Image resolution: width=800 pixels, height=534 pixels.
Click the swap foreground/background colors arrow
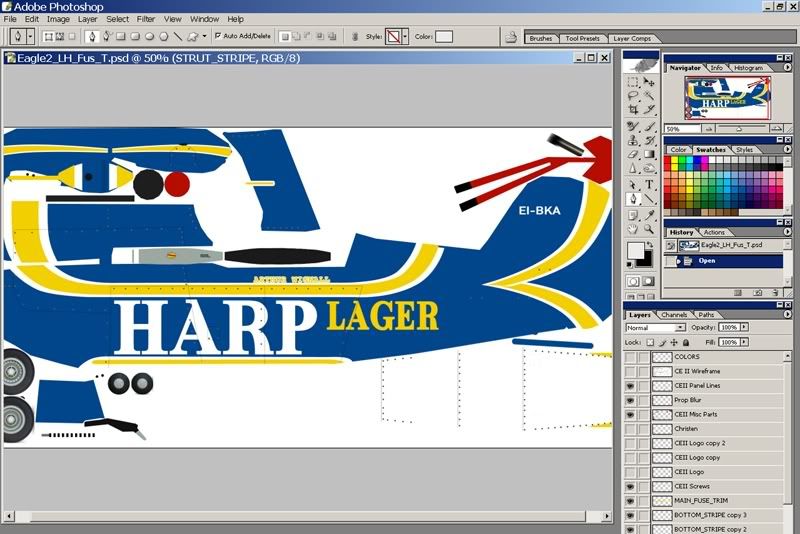(650, 245)
